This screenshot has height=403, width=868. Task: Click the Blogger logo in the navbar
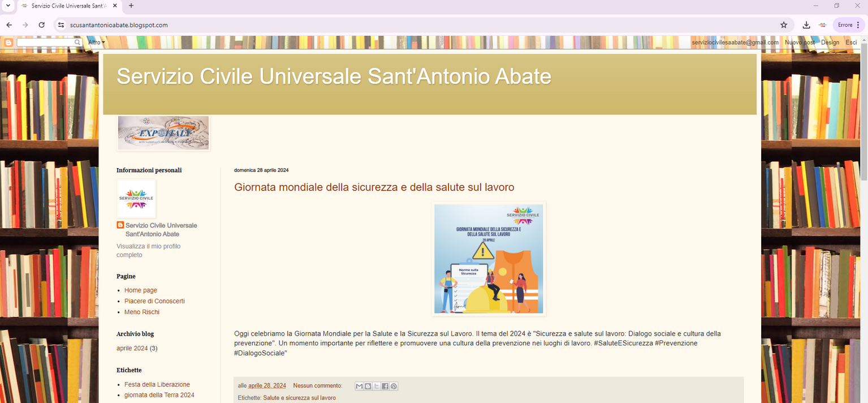point(8,42)
